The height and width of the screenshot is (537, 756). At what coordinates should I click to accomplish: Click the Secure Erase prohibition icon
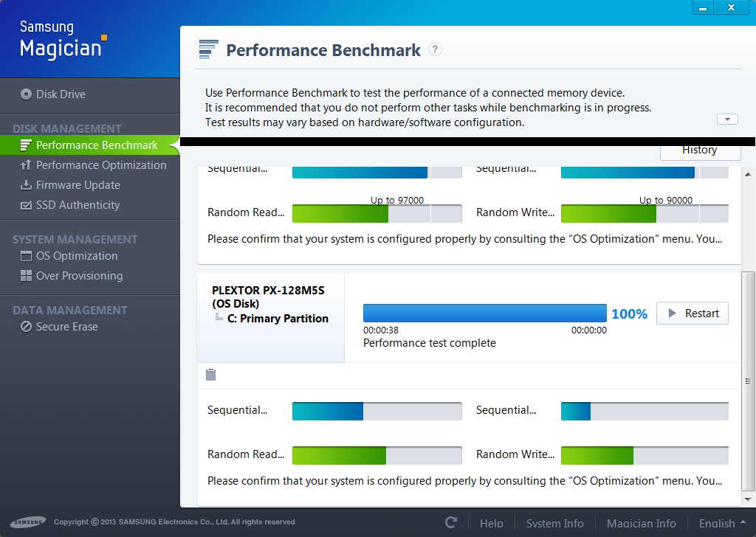[x=26, y=327]
